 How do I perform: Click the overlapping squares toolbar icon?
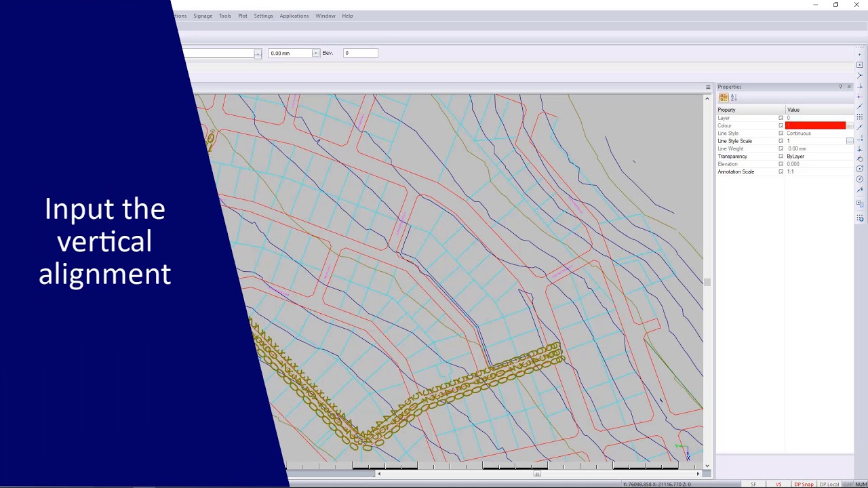[860, 203]
